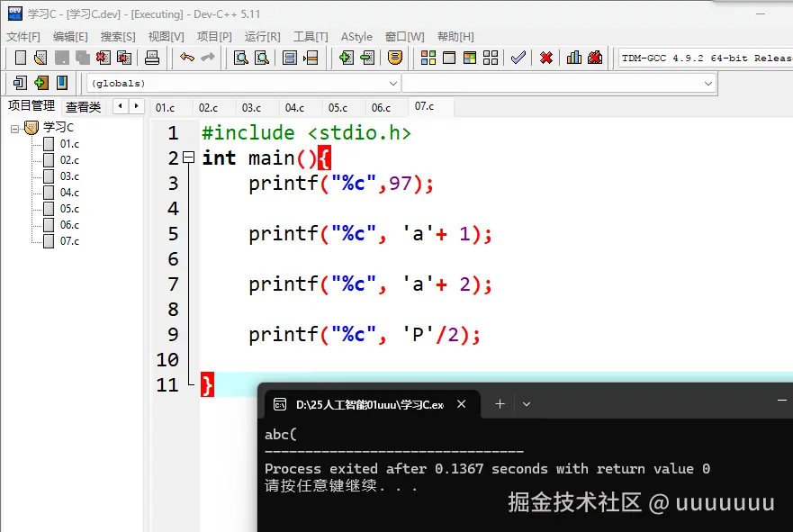This screenshot has height=532, width=793.
Task: Switch to the 06.c editor tab
Action: click(381, 108)
